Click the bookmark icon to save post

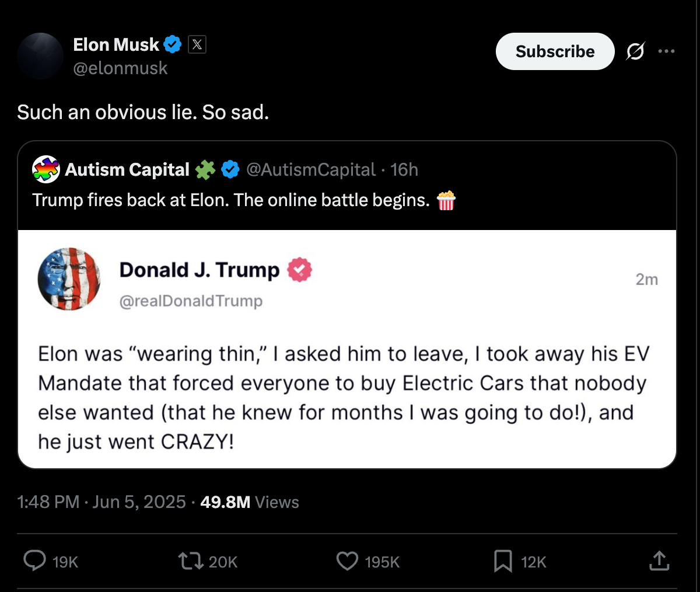(502, 561)
